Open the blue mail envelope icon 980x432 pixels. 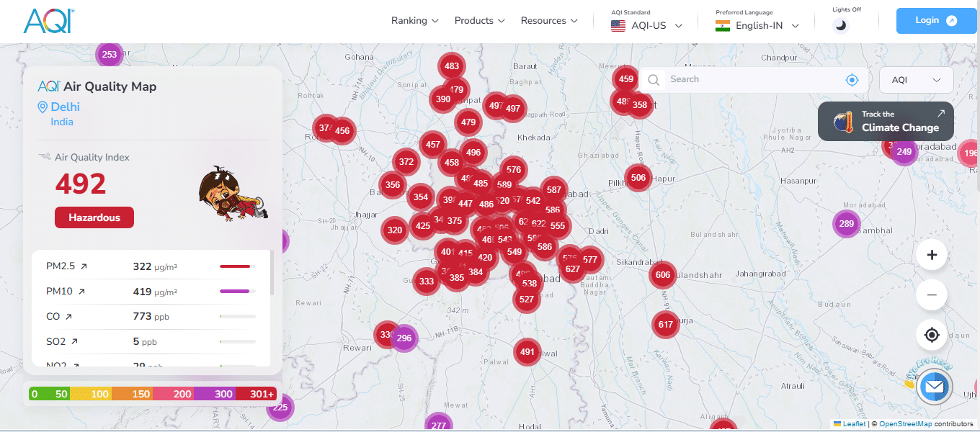[x=935, y=387]
